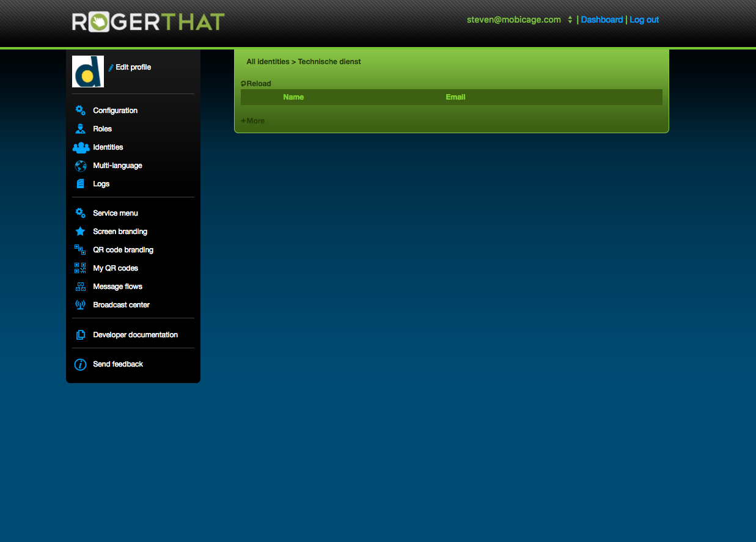Screen dimensions: 756x542
Task: Click the Logs document icon
Action: coord(80,184)
